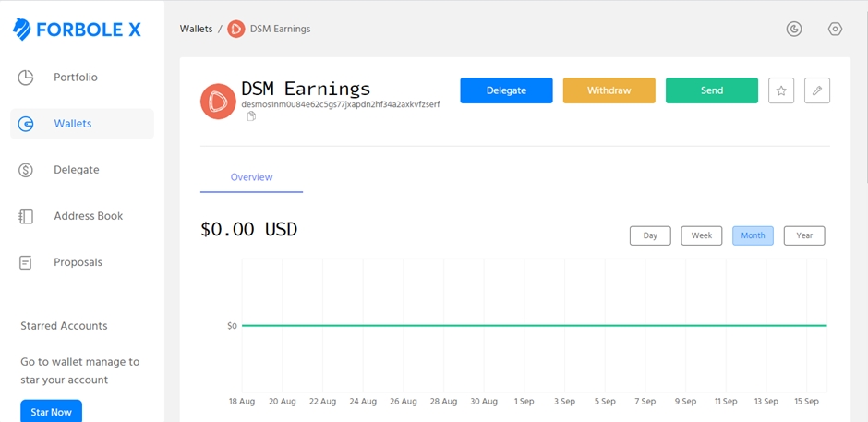This screenshot has width=868, height=422.
Task: Click the Address Book notebook icon
Action: pos(26,216)
